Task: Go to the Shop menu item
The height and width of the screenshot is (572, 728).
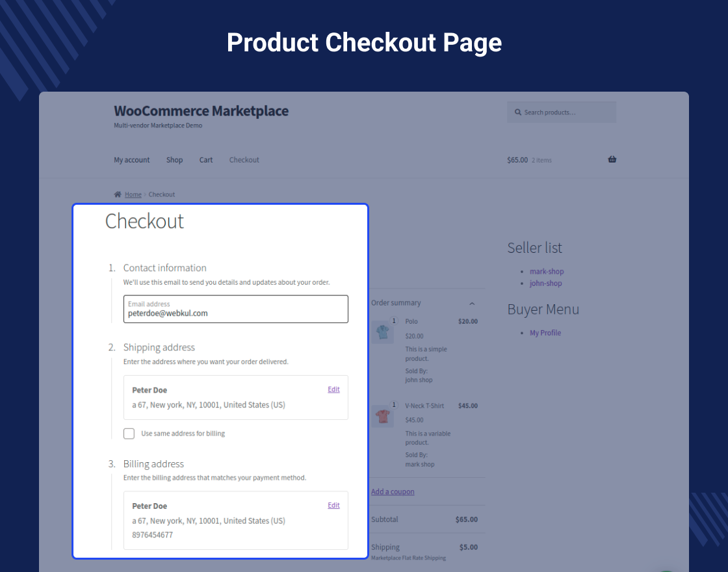Action: coord(174,159)
